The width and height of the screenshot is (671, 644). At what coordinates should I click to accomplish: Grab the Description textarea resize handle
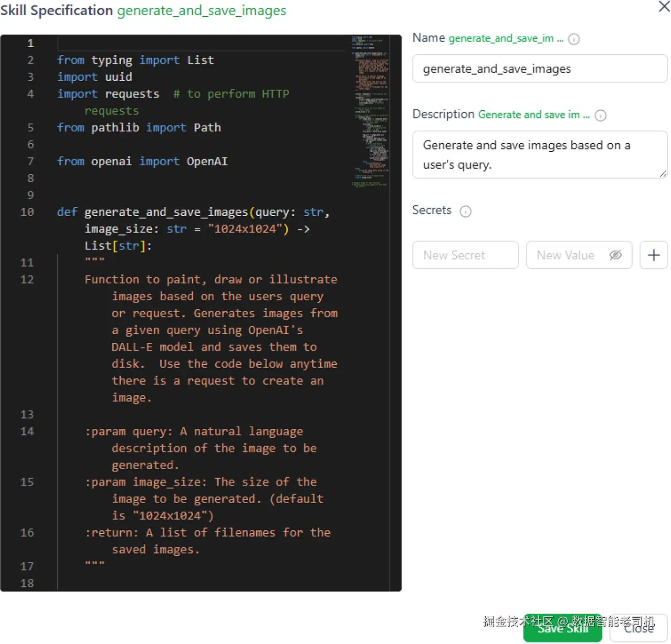[663, 174]
